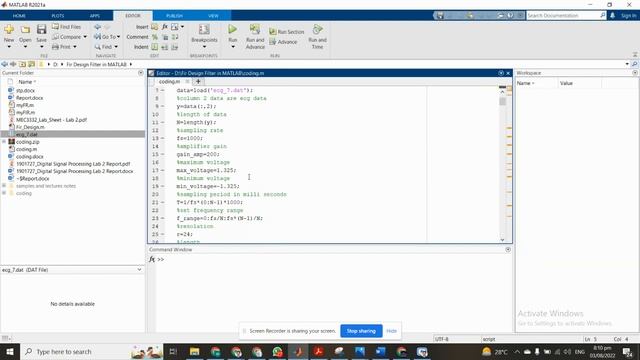Click the fx icon in Command Window
Viewport: 640px width, 360px height.
[x=152, y=259]
